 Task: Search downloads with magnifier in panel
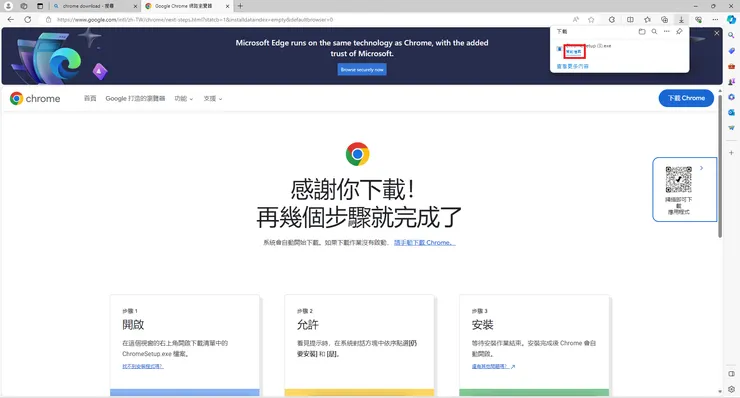pos(654,31)
